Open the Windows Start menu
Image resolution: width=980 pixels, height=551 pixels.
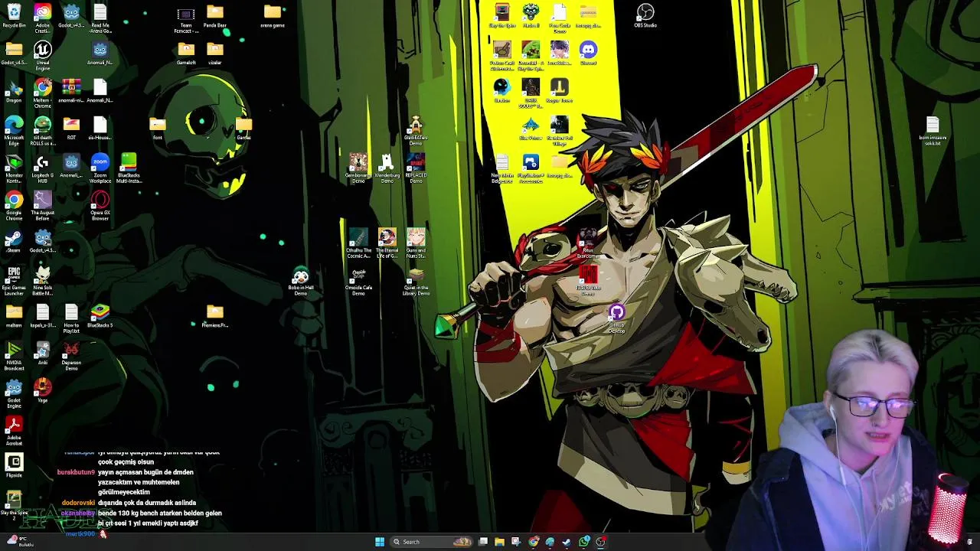[380, 542]
